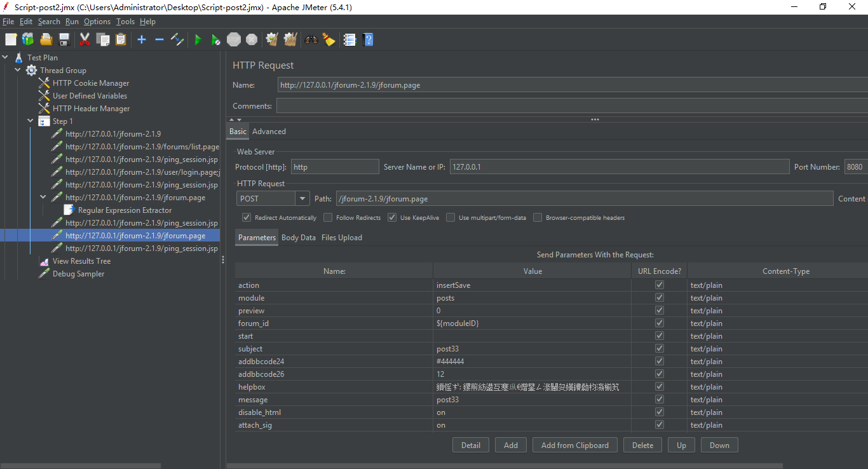This screenshot has height=469, width=868.
Task: Click the ${moduleID} value cell
Action: click(532, 323)
